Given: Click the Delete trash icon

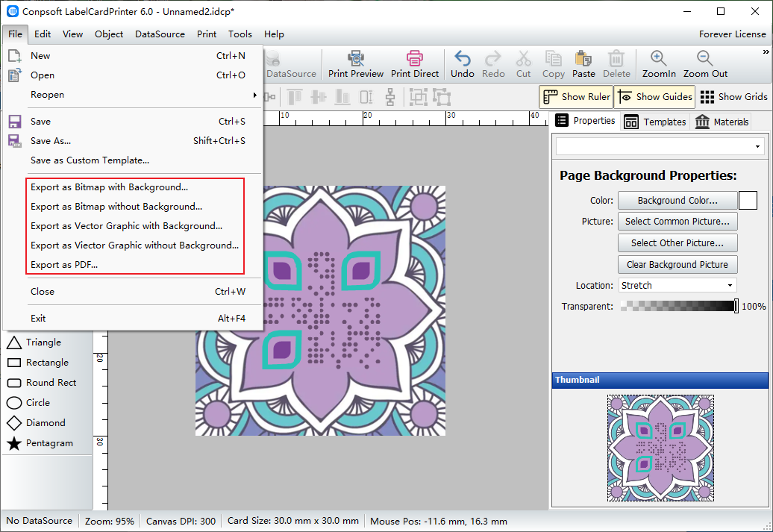Looking at the screenshot, I should click(x=616, y=58).
